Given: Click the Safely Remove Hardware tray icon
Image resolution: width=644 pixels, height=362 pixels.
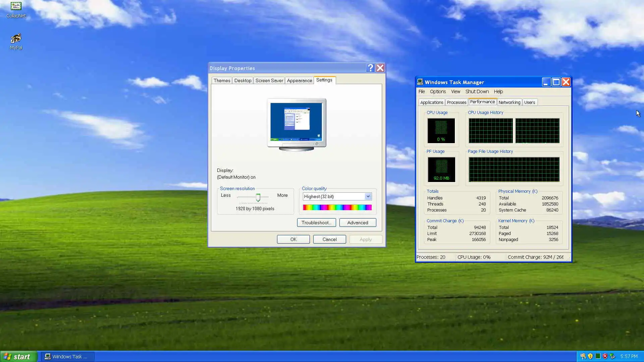Looking at the screenshot, I should (x=612, y=356).
